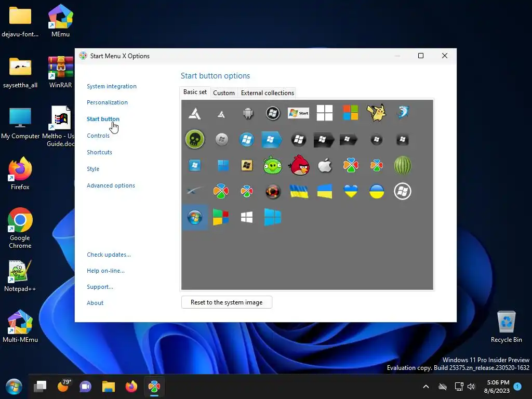The image size is (532, 399).
Task: Open Task View from the taskbar
Action: (x=40, y=387)
